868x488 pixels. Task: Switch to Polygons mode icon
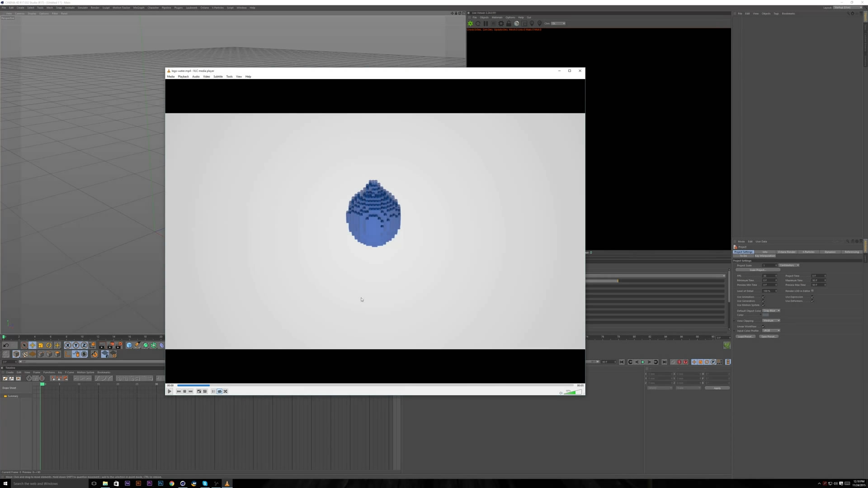(x=57, y=354)
